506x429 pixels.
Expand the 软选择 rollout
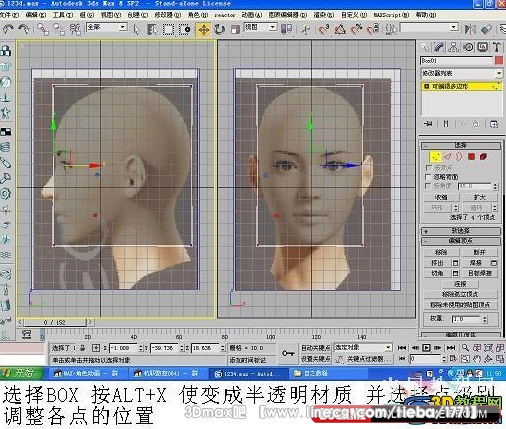pyautogui.click(x=461, y=231)
